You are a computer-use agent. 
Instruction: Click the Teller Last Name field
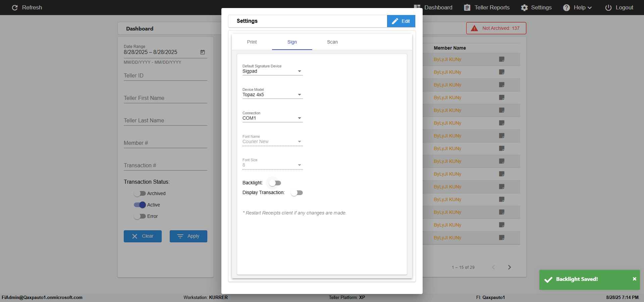tap(165, 120)
